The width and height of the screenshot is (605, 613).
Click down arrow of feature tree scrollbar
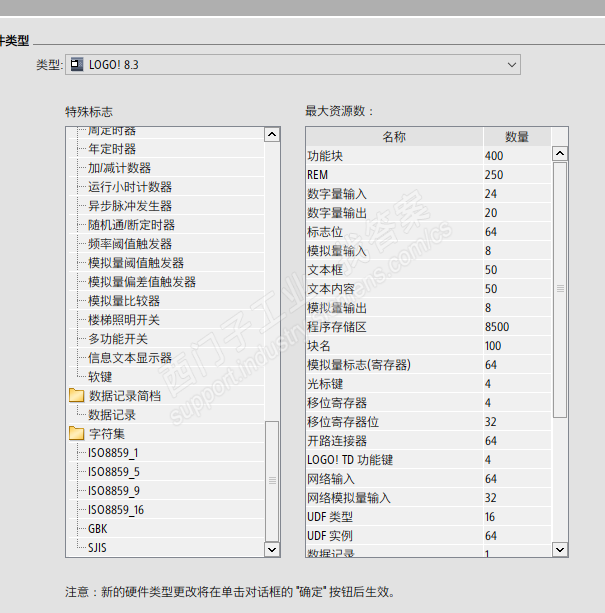272,550
